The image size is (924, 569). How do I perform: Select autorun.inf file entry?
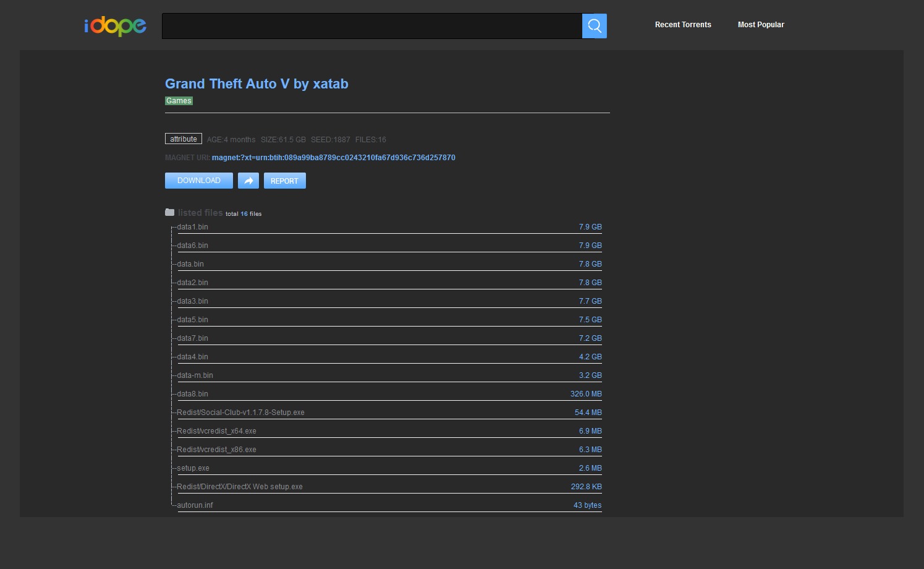pyautogui.click(x=195, y=505)
